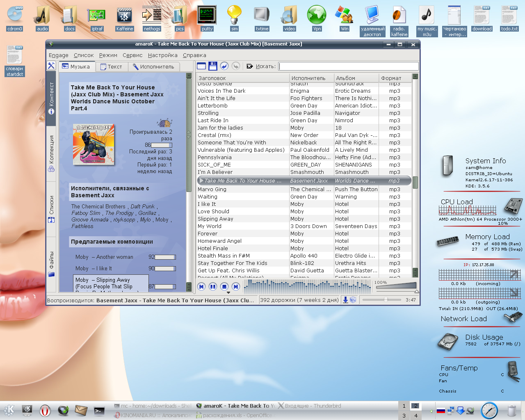The width and height of the screenshot is (525, 420).
Task: Click the Исполнитель column header to sort
Action: pos(308,78)
